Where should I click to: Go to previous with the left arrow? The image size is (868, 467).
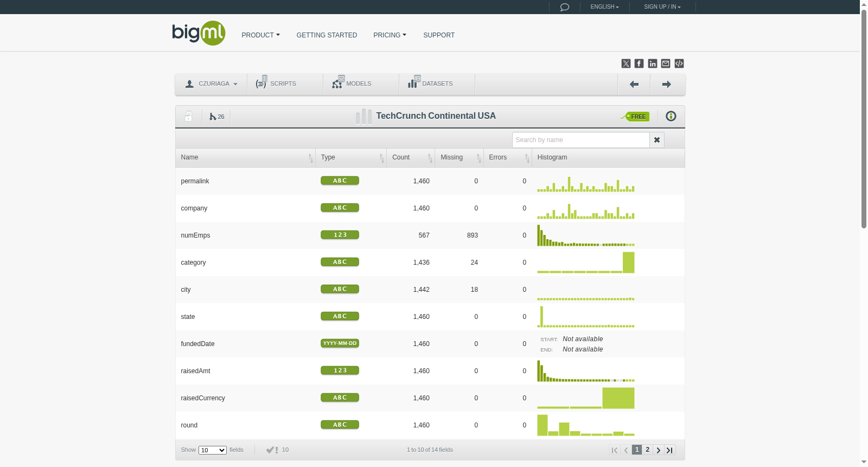coord(634,84)
